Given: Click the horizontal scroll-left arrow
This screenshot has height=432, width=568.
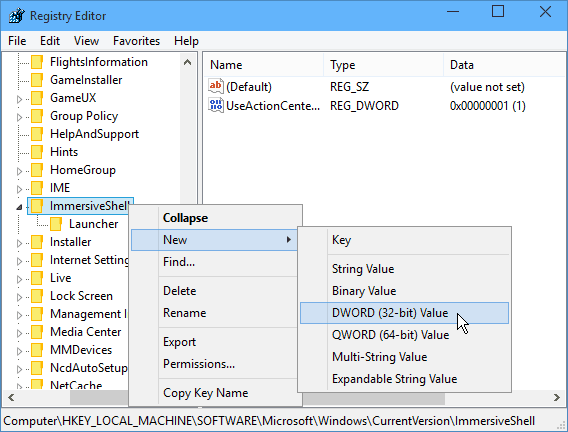Looking at the screenshot, I should point(11,398).
